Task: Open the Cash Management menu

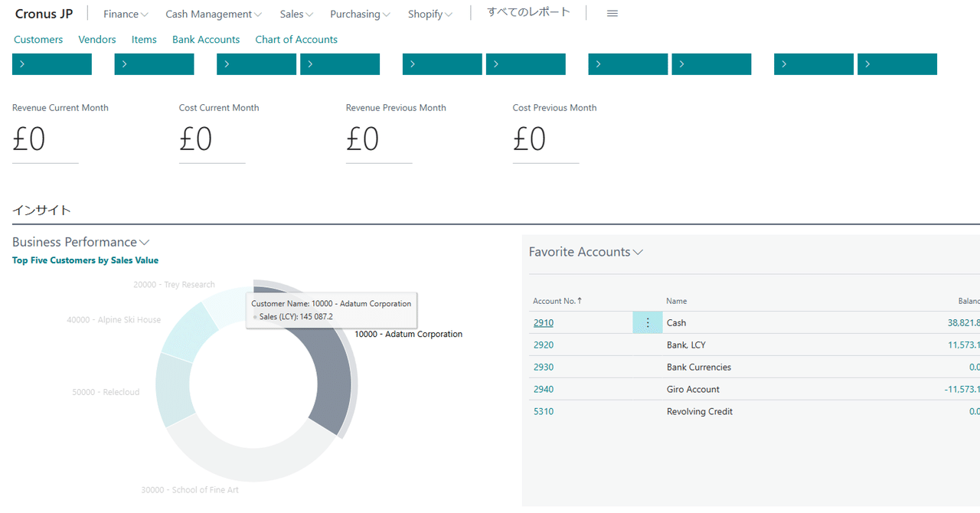Action: tap(213, 14)
